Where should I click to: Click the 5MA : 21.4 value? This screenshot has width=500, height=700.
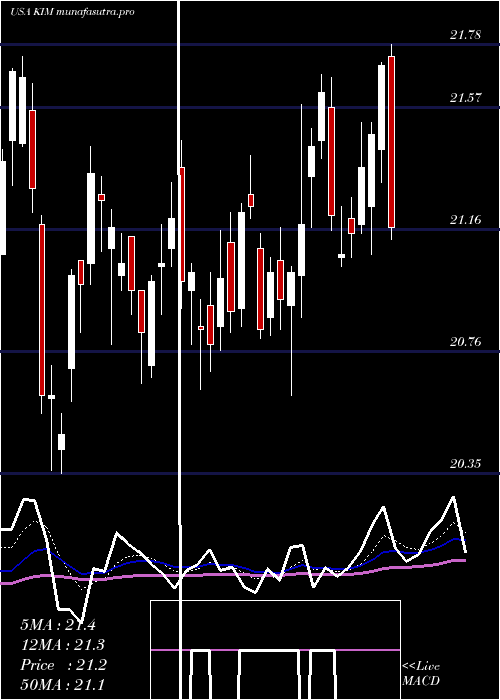click(58, 625)
